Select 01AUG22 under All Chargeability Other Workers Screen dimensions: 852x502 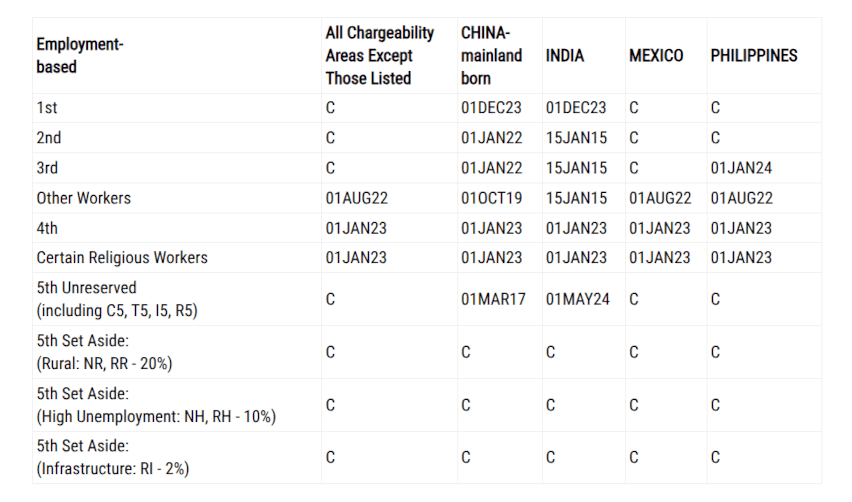coord(356,198)
